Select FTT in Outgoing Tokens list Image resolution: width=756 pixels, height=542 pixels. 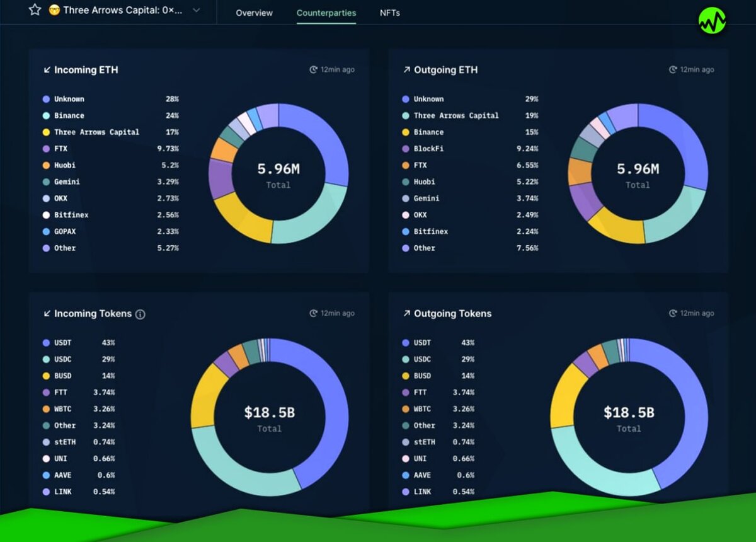[438, 392]
